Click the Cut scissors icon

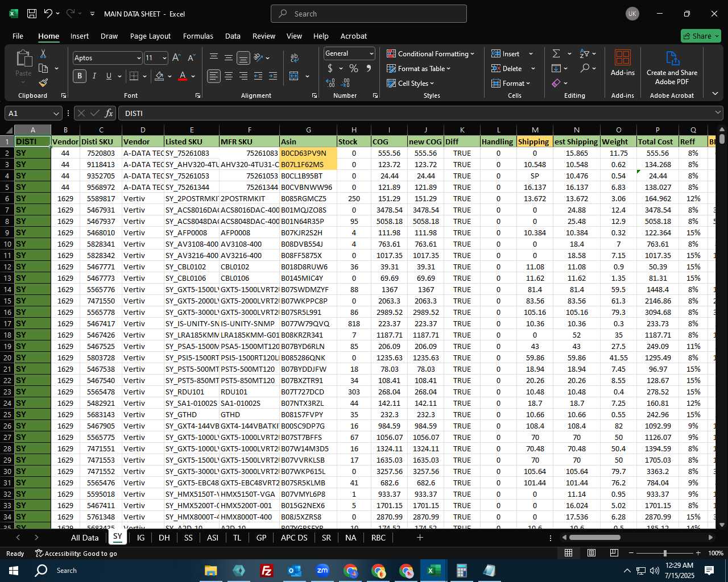pyautogui.click(x=43, y=53)
